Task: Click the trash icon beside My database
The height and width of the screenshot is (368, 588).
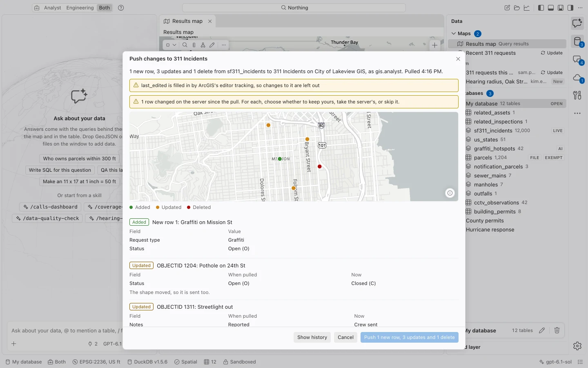Action: click(557, 330)
